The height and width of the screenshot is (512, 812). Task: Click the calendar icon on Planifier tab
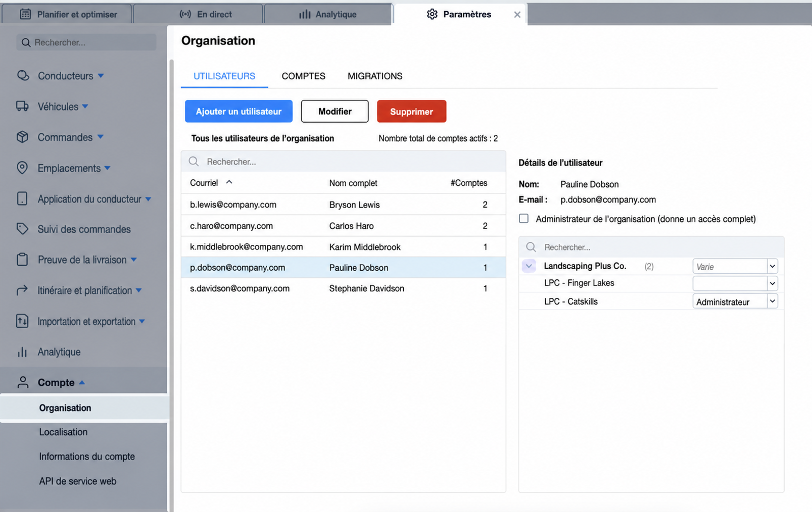[25, 14]
